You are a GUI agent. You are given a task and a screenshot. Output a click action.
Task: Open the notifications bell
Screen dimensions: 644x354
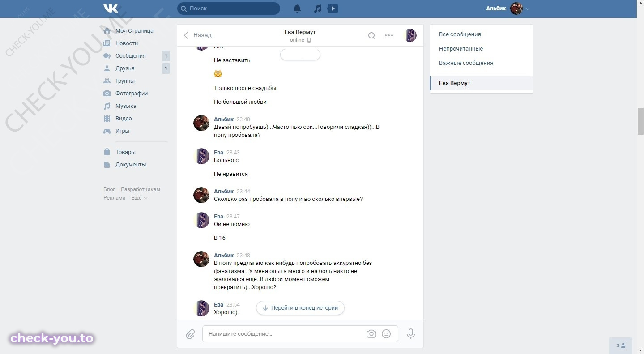pyautogui.click(x=297, y=9)
